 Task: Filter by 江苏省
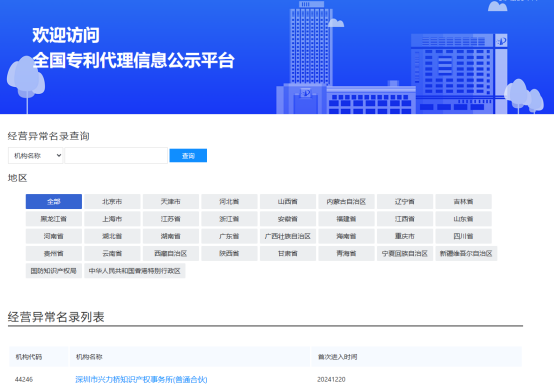[171, 219]
